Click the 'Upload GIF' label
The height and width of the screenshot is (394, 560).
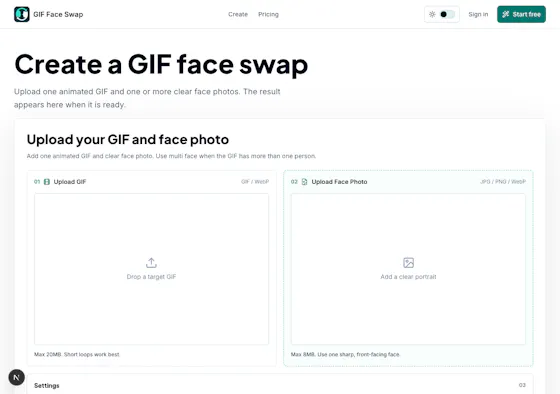click(70, 182)
